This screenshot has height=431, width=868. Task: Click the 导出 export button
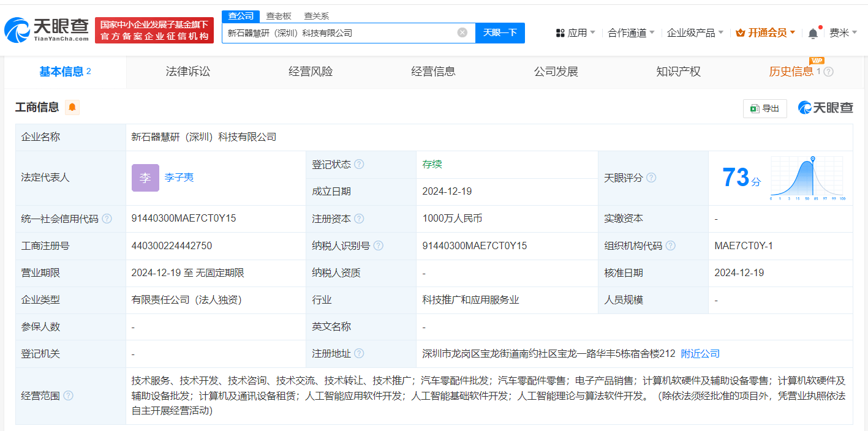[765, 108]
